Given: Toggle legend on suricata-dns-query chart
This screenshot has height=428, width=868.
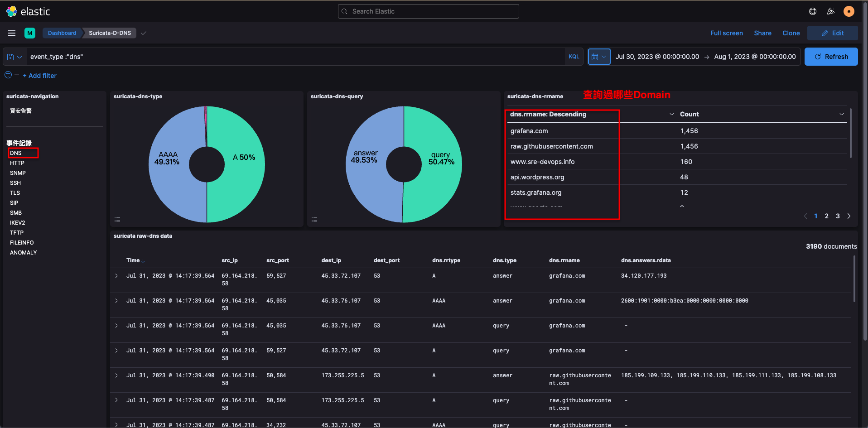Looking at the screenshot, I should pyautogui.click(x=314, y=220).
